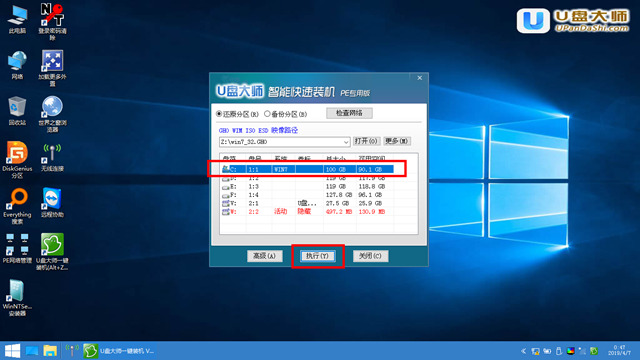The width and height of the screenshot is (640, 360).
Task: Click the 1:3 disk number cell
Action: click(x=253, y=187)
